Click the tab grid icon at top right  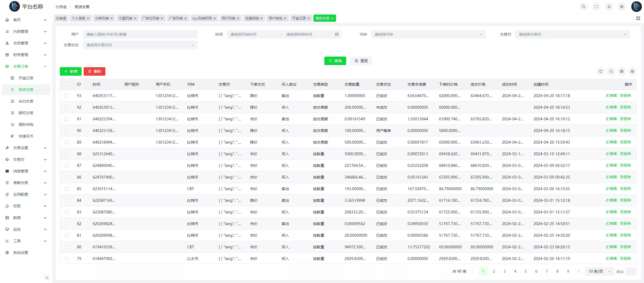click(x=638, y=18)
